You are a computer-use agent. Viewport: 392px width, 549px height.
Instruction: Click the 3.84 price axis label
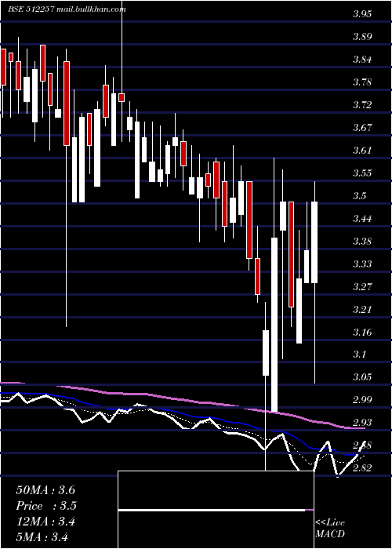pyautogui.click(x=362, y=60)
